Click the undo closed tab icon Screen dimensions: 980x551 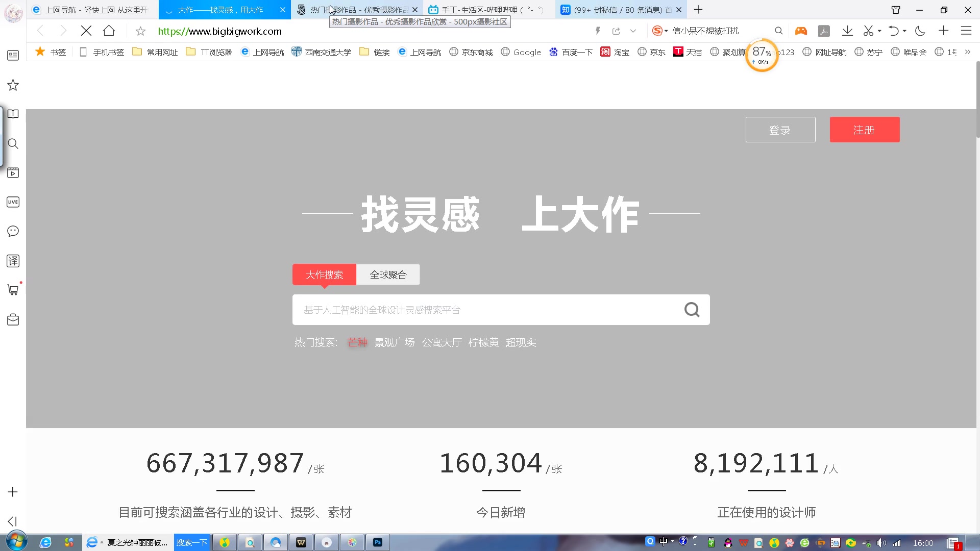(894, 31)
